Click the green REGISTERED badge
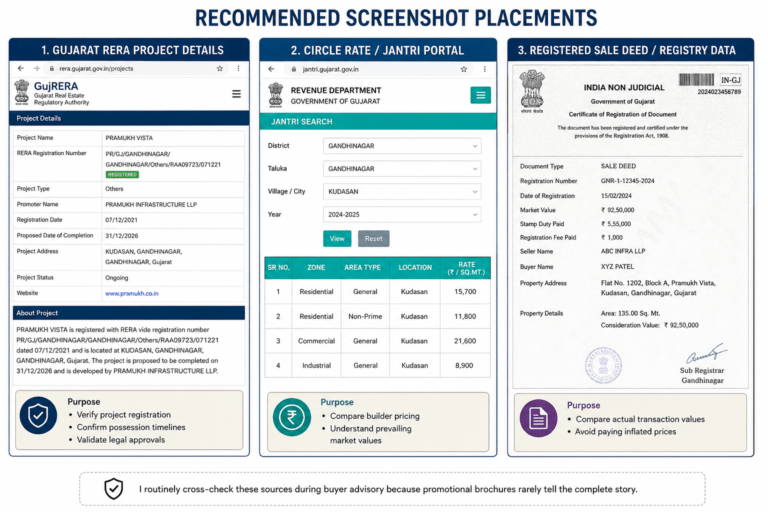Image resolution: width=768 pixels, height=512 pixels. (122, 174)
